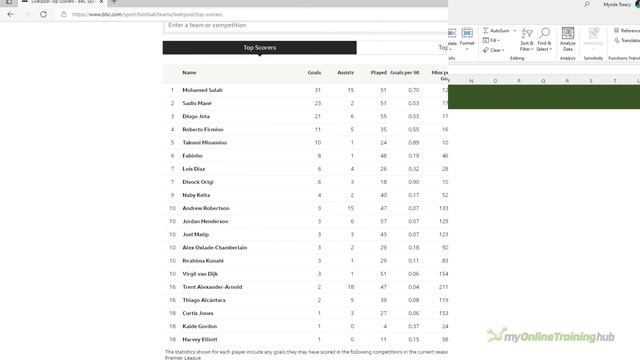
Task: Open the Format cells dropdown in Excel
Action: (x=467, y=39)
